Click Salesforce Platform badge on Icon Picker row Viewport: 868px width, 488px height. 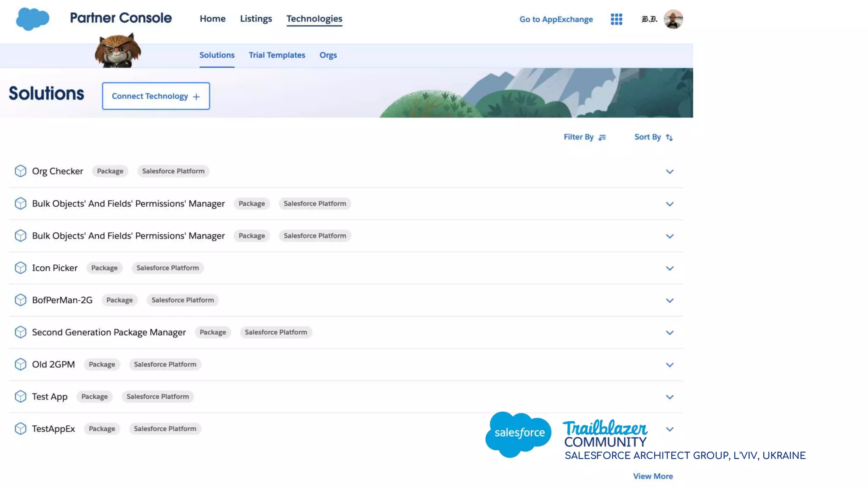point(167,268)
